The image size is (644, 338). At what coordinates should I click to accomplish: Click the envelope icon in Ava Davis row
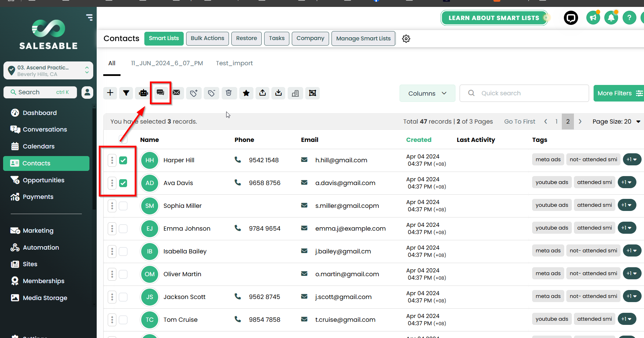[x=304, y=182]
